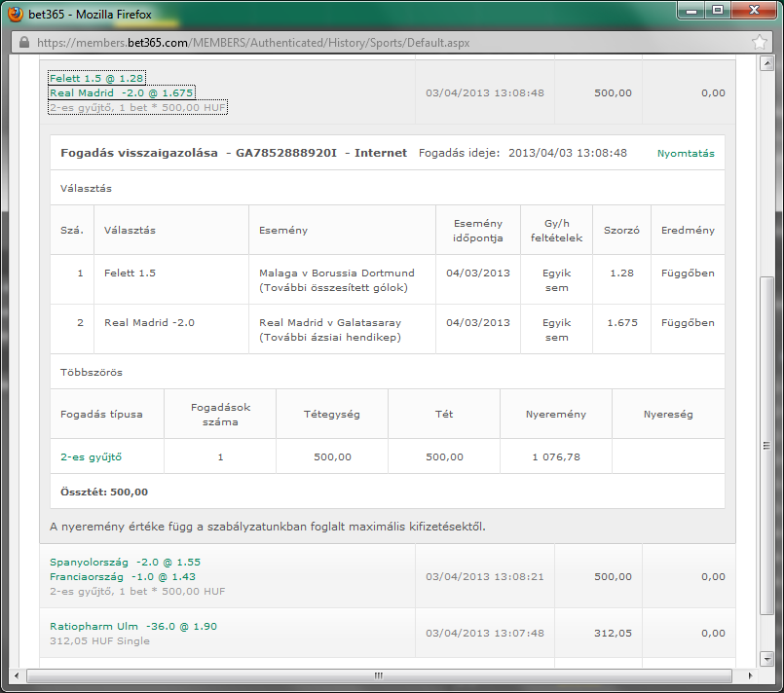The height and width of the screenshot is (693, 784).
Task: Click the Függőben result for Real Madrid -2.0
Action: (688, 323)
